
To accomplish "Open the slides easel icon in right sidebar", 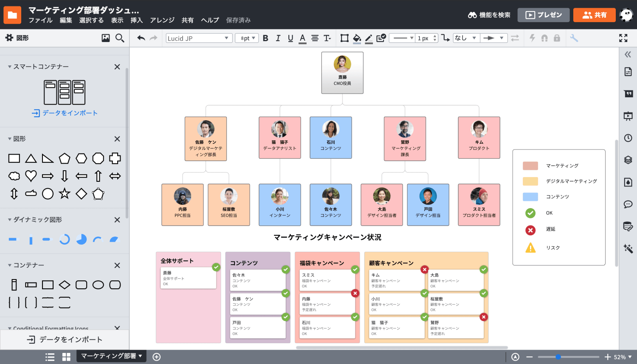I will (x=628, y=116).
